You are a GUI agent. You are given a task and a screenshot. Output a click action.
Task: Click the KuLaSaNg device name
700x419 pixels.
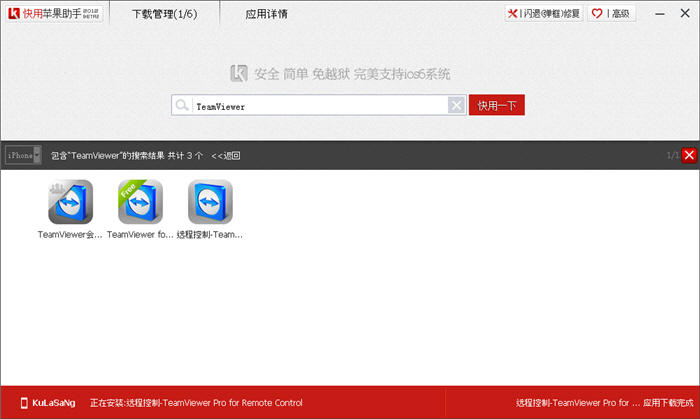pyautogui.click(x=54, y=403)
